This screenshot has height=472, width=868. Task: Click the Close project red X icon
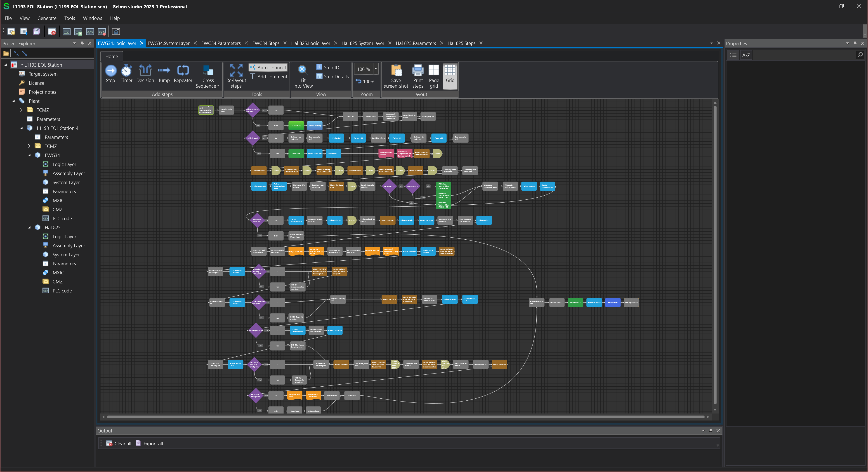coord(52,32)
